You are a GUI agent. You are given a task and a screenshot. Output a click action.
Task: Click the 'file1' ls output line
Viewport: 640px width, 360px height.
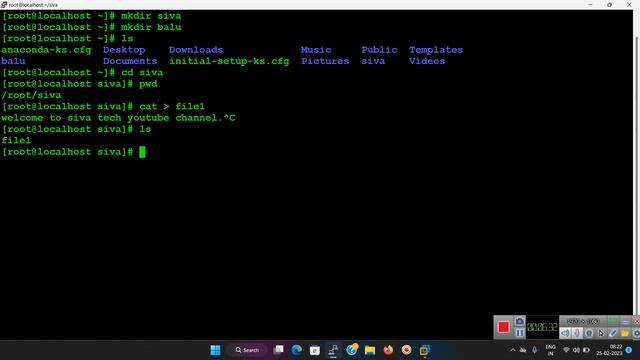coord(16,140)
